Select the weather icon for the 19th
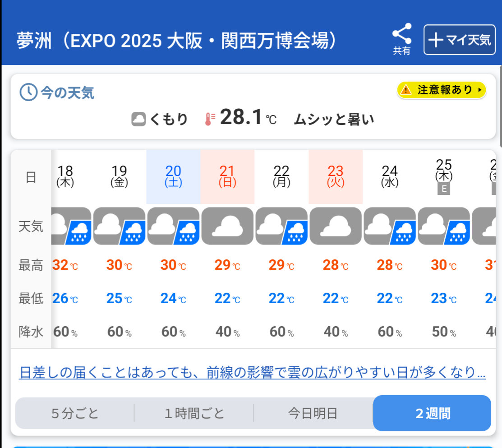This screenshot has width=502, height=448. tap(119, 226)
